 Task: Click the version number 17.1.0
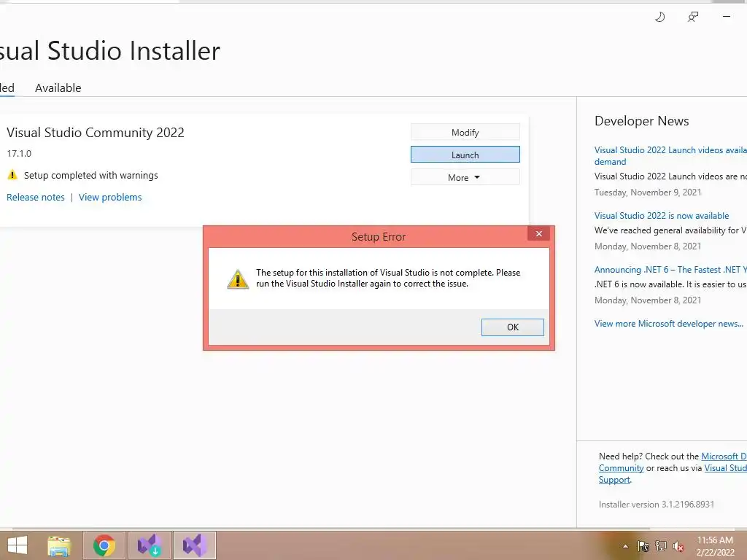click(x=19, y=153)
